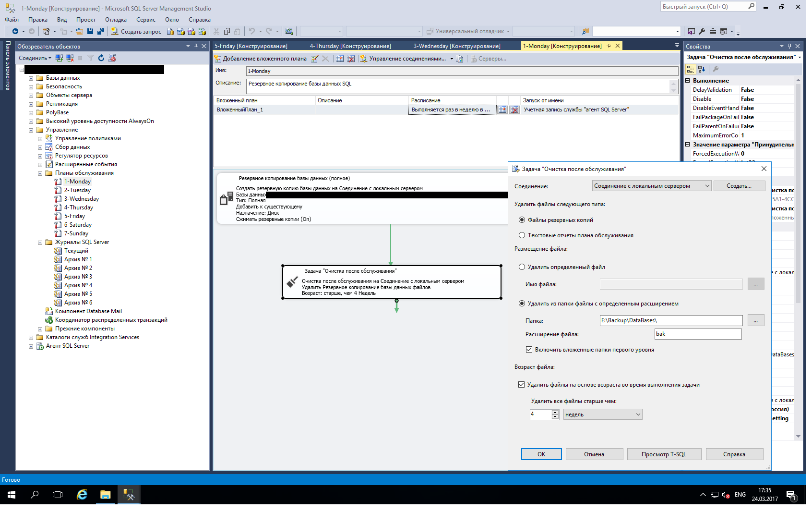
Task: Switch to 5-Friday design tab
Action: (251, 46)
